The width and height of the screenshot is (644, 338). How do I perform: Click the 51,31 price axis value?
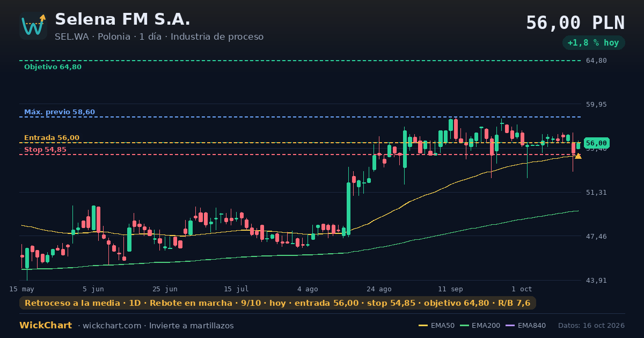tap(596, 192)
